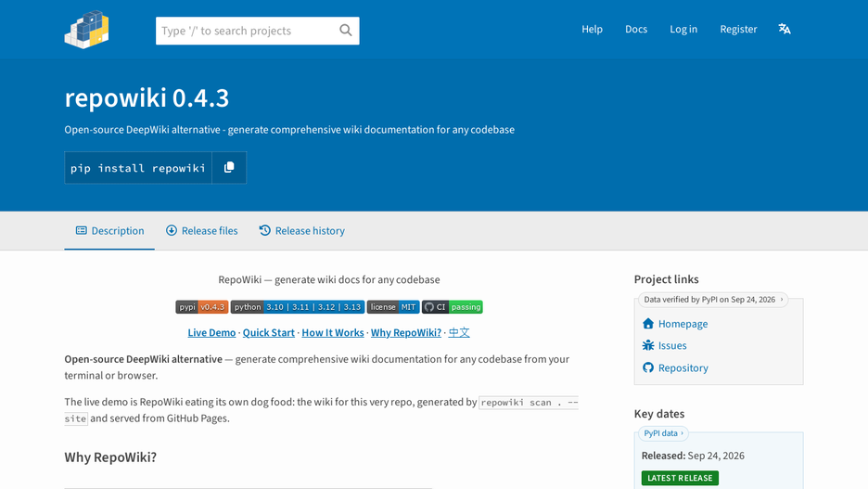Open the 中文 link
The image size is (868, 489).
(x=459, y=332)
